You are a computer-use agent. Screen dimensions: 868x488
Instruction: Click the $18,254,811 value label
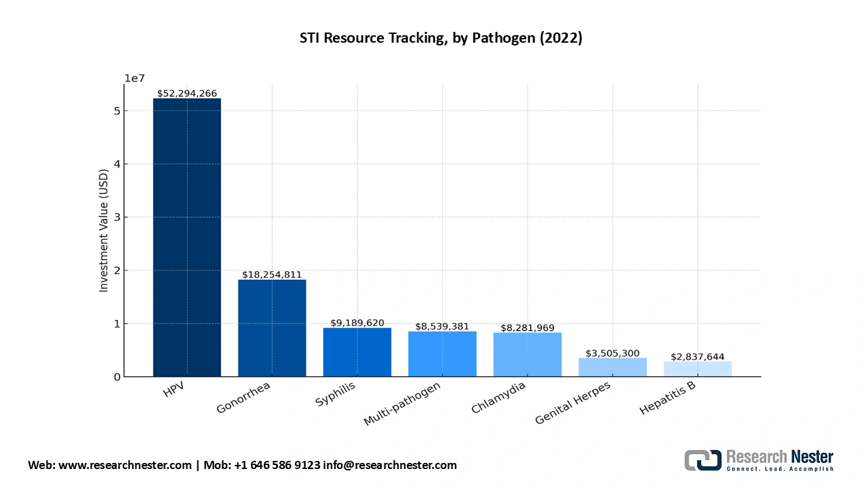coord(272,274)
